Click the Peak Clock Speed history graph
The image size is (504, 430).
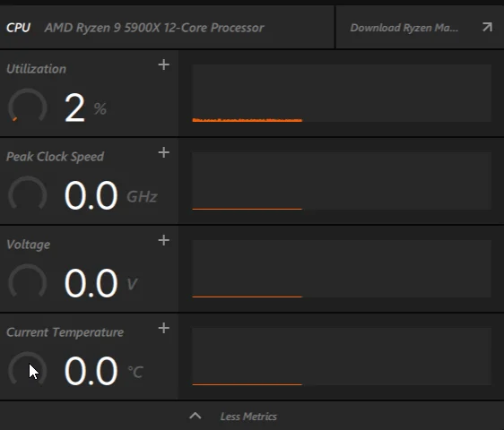pos(342,181)
